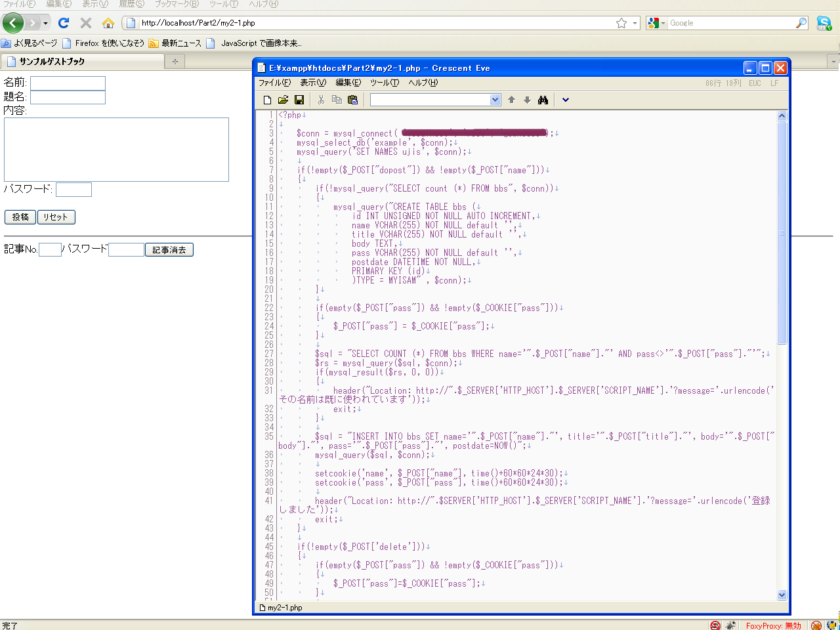Click the editor search text field
840x630 pixels.
[430, 100]
